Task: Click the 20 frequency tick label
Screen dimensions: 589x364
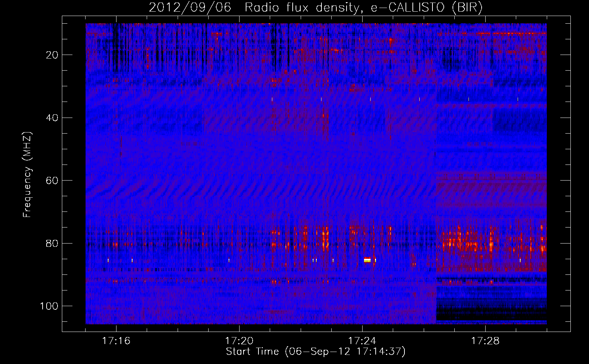Action: tap(52, 55)
